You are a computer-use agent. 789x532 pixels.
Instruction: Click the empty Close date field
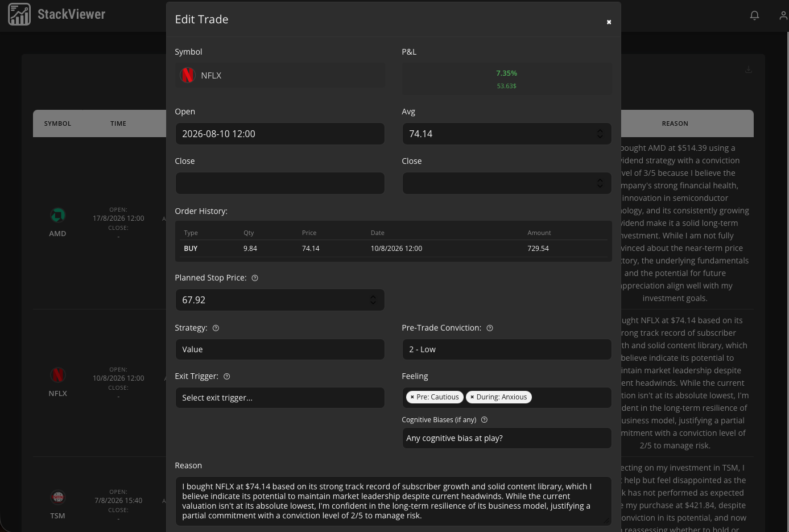[280, 183]
